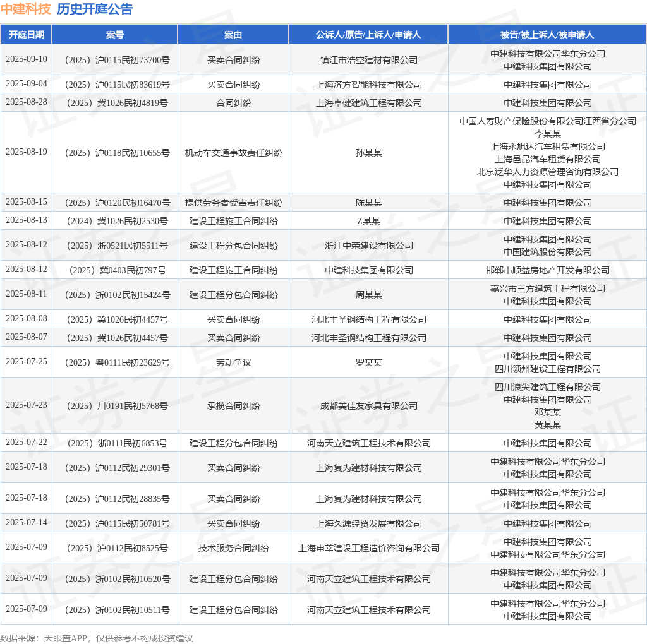Click the 机动车交通事故责任纠纷 case cause

coord(234,153)
